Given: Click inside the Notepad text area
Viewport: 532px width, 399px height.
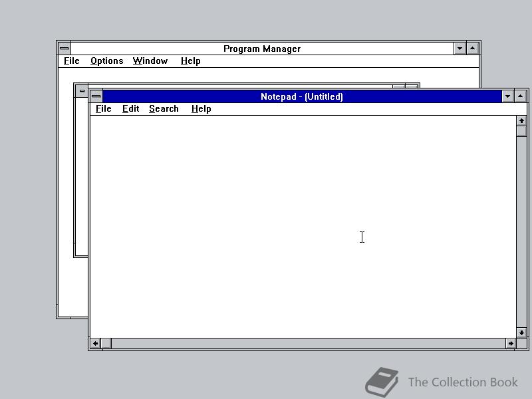Looking at the screenshot, I should (303, 227).
